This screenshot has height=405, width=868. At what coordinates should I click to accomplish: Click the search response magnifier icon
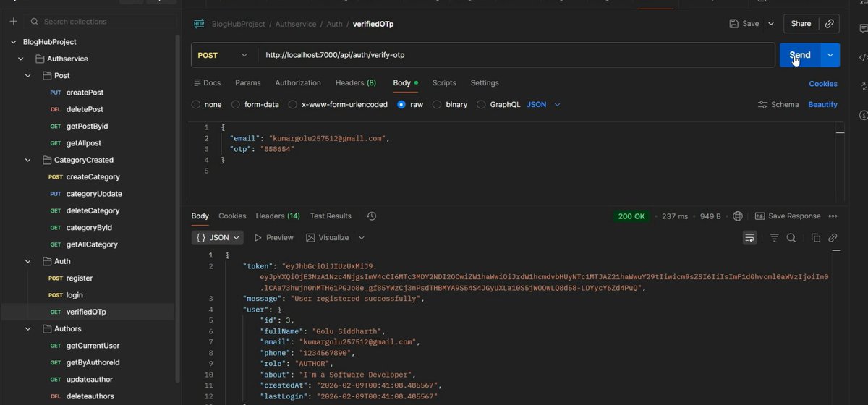pyautogui.click(x=791, y=238)
